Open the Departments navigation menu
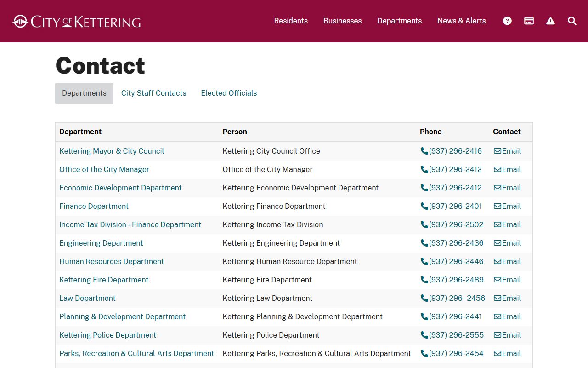This screenshot has height=368, width=588. (x=400, y=21)
